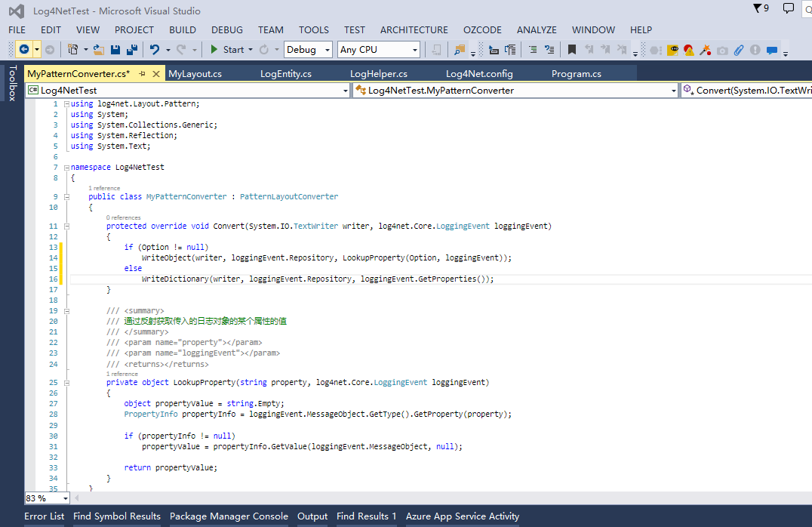Click the Redo toolbar icon
Image resolution: width=812 pixels, height=527 pixels.
pos(180,50)
